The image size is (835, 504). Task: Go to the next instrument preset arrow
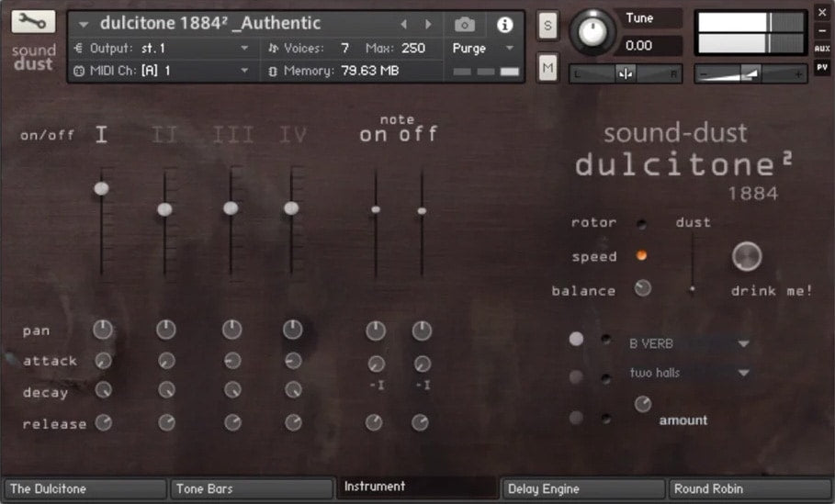pyautogui.click(x=427, y=24)
